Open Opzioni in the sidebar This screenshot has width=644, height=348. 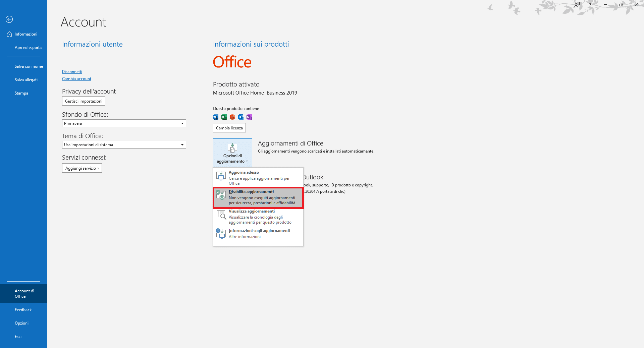(23, 323)
